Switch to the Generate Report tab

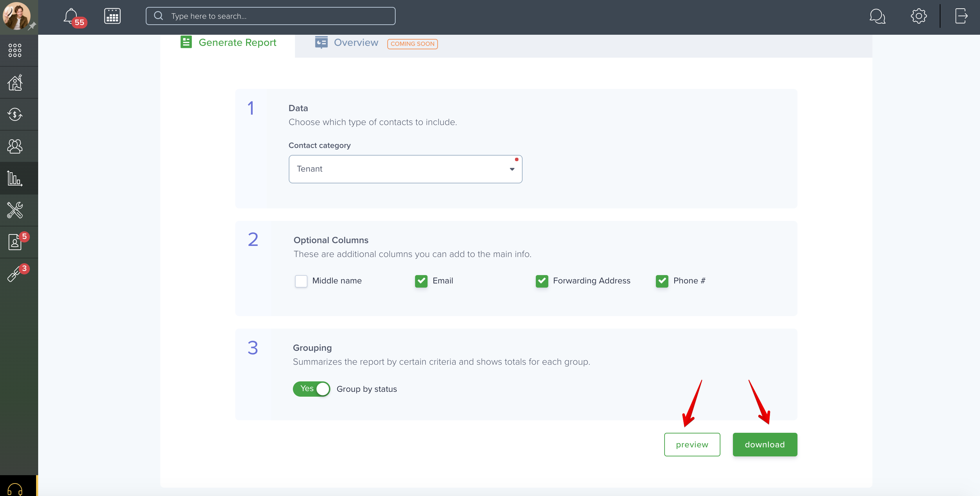228,43
